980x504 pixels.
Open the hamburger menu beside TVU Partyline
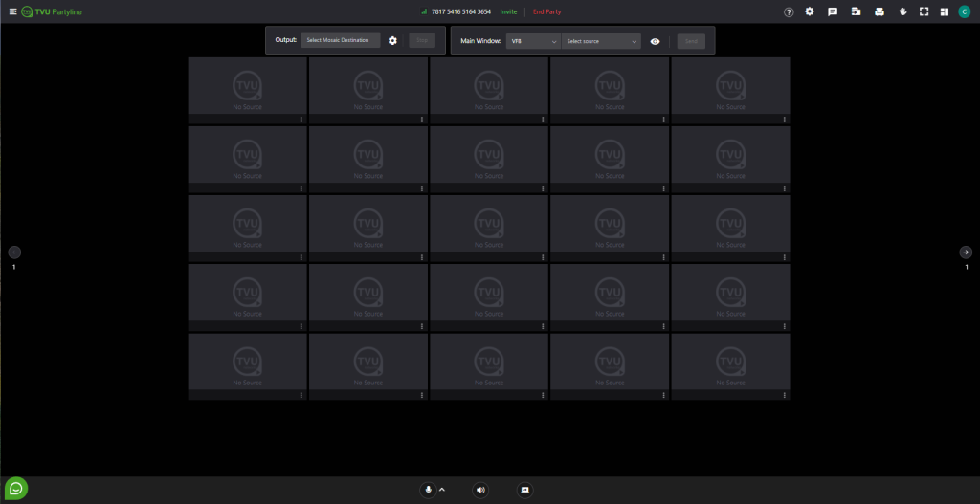pyautogui.click(x=13, y=11)
